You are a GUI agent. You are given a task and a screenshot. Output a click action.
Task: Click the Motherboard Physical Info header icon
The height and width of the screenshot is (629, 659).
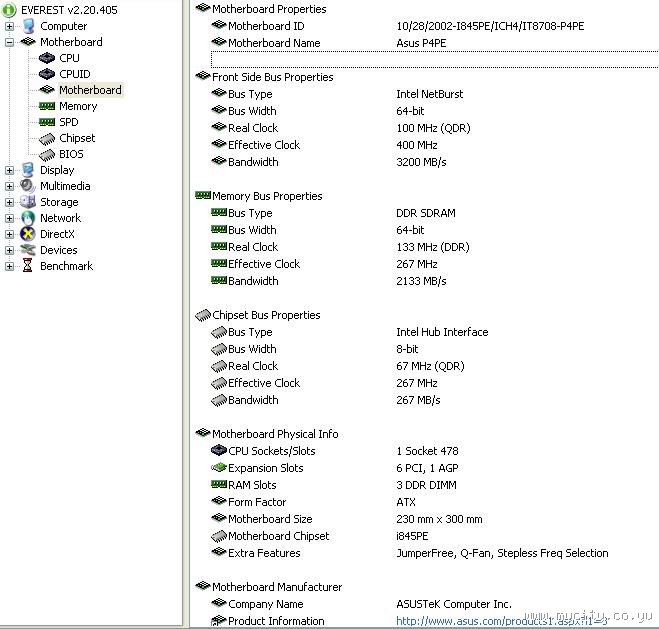(203, 432)
